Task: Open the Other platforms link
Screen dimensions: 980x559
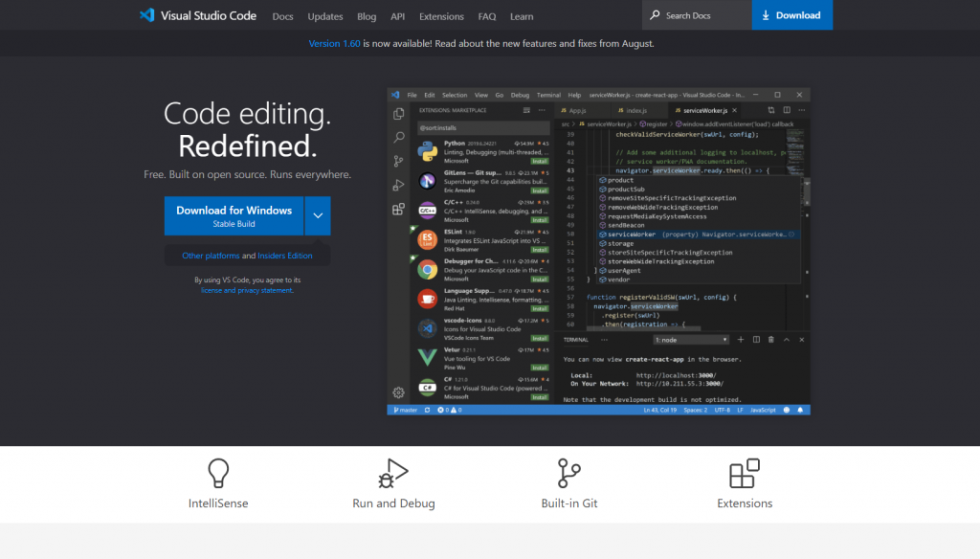Action: [x=211, y=256]
